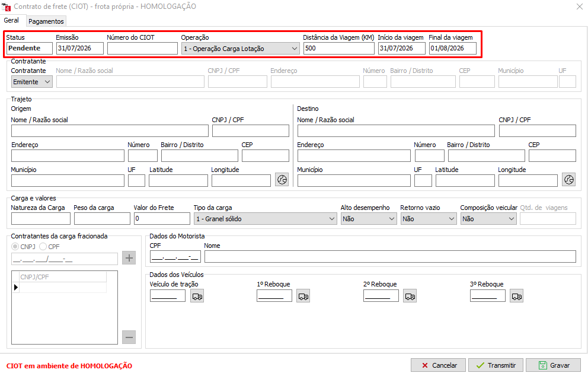The height and width of the screenshot is (376, 588).
Task: Click the Origem CNPJ / CPF field
Action: [x=251, y=130]
